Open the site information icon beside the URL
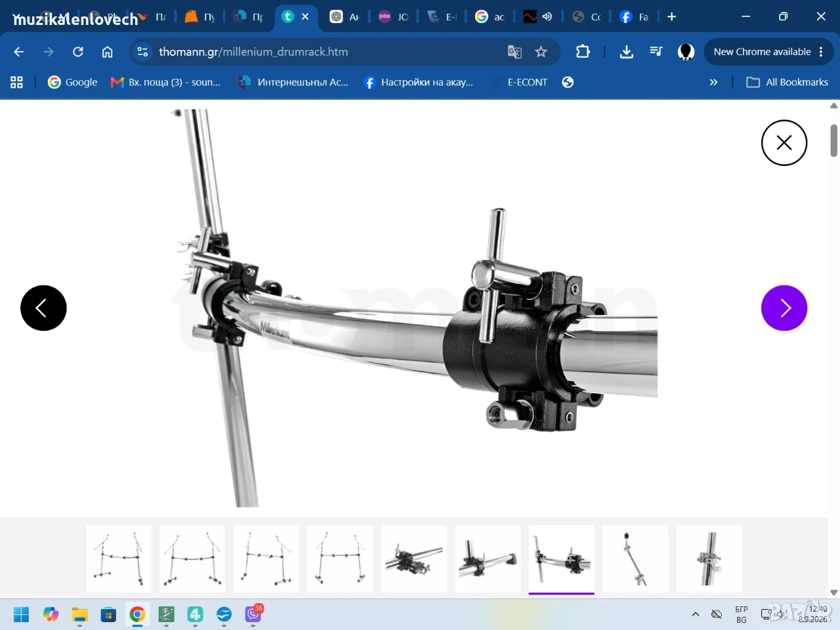Screen dimensions: 840x630 (x=142, y=52)
